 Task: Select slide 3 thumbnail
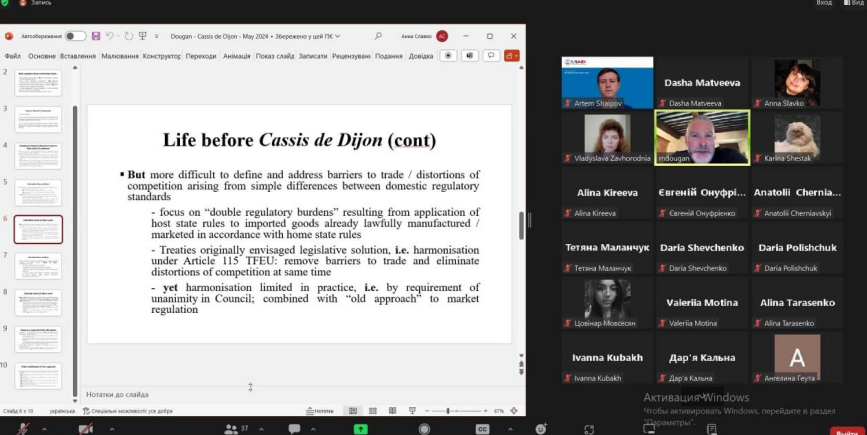pos(38,119)
